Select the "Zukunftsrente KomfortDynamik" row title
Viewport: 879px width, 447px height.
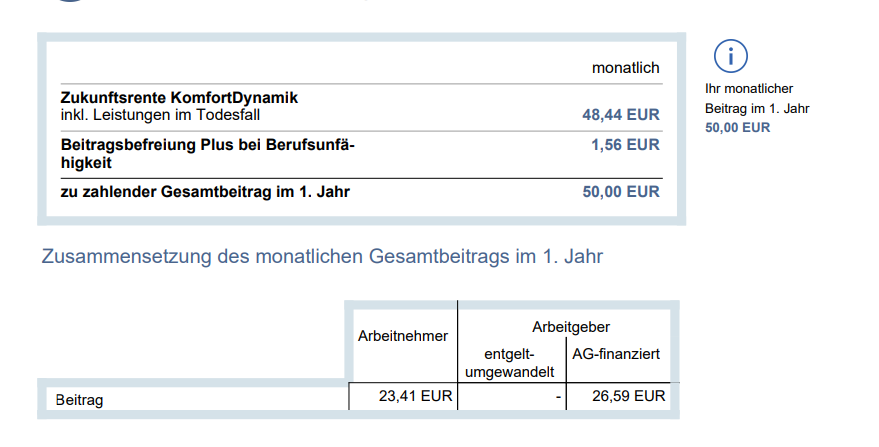pyautogui.click(x=180, y=98)
